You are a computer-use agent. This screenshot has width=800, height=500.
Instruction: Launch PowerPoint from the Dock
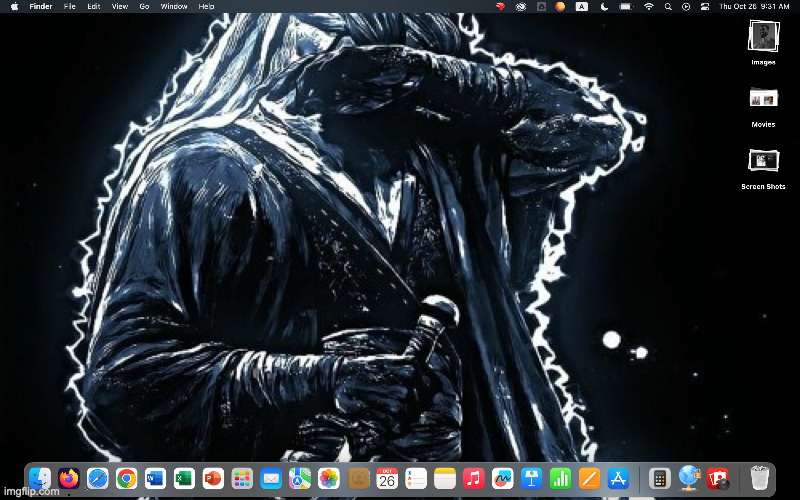213,479
